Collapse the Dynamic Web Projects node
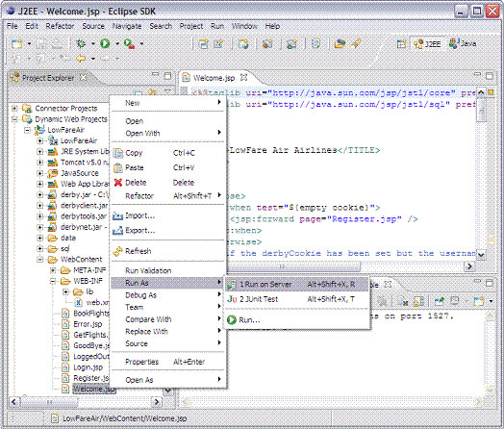Screen dimensions: 504x429 tap(14, 119)
